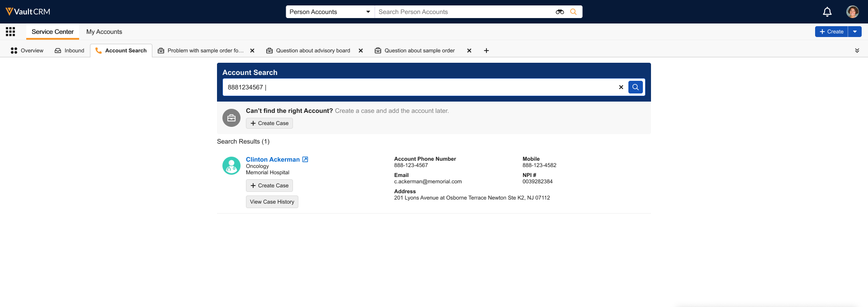Click Search Results (1) heading

[x=243, y=141]
